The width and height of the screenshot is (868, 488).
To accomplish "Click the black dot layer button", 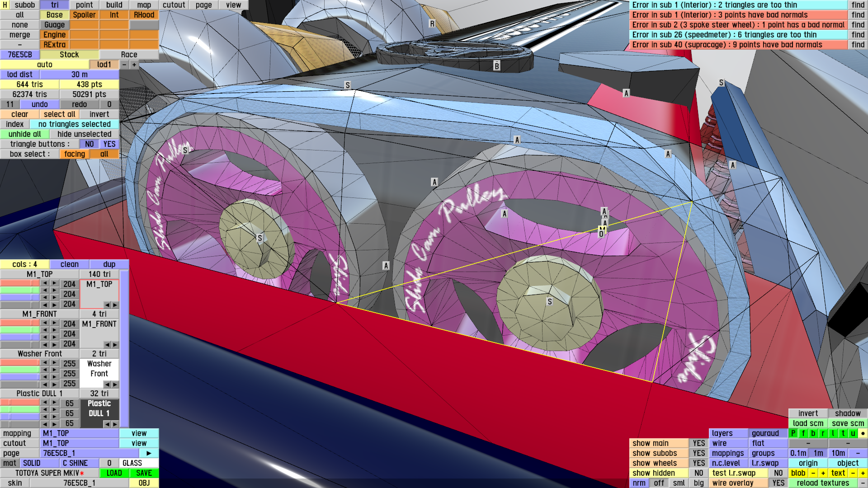I will point(863,433).
